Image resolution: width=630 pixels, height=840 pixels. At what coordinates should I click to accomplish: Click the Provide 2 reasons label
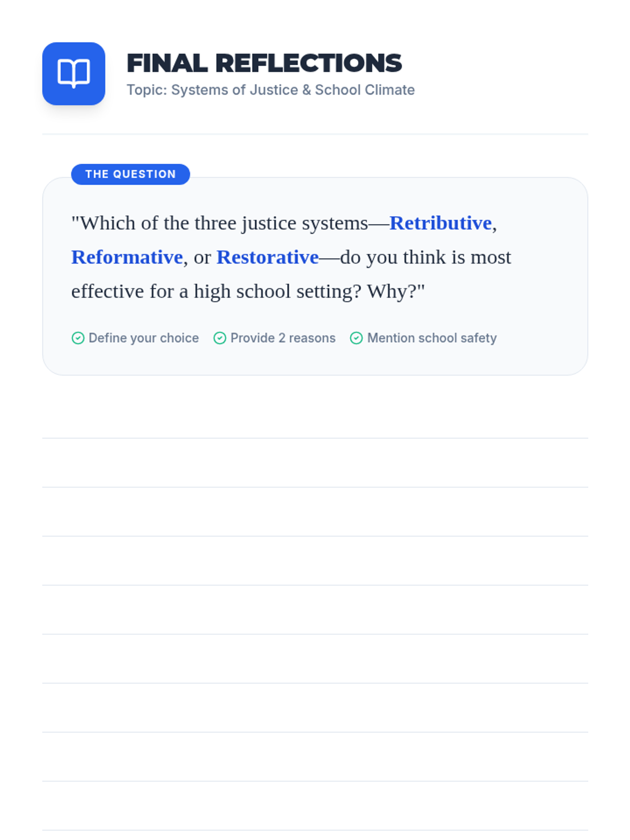[x=282, y=338]
